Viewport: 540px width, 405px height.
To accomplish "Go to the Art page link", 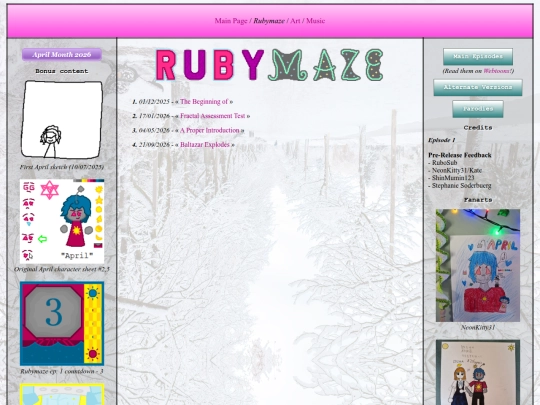I will (x=295, y=21).
